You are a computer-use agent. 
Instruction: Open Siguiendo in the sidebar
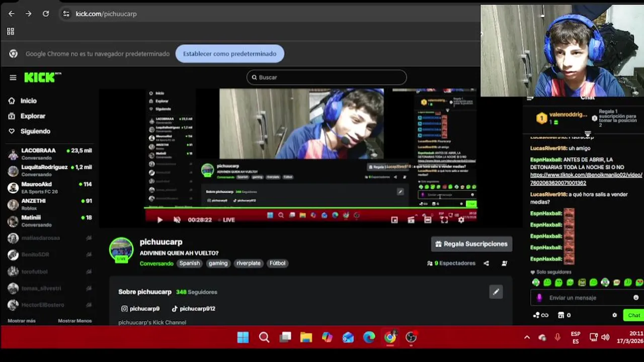point(29,131)
